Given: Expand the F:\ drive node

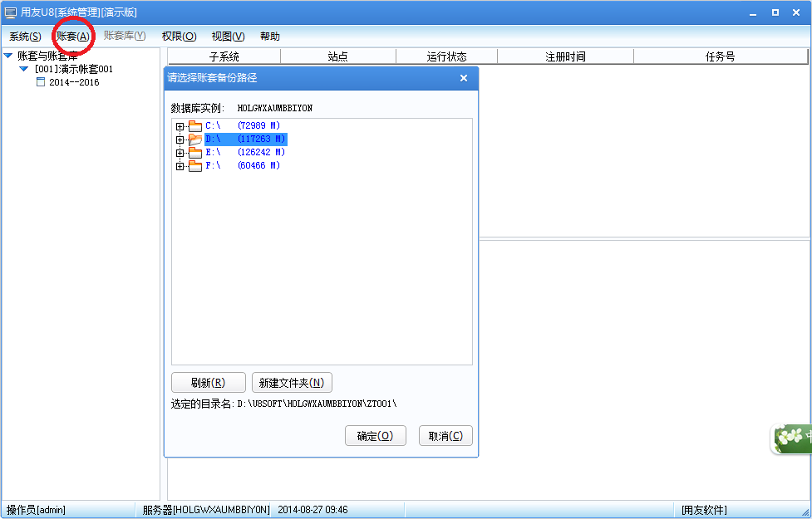Looking at the screenshot, I should (x=180, y=167).
